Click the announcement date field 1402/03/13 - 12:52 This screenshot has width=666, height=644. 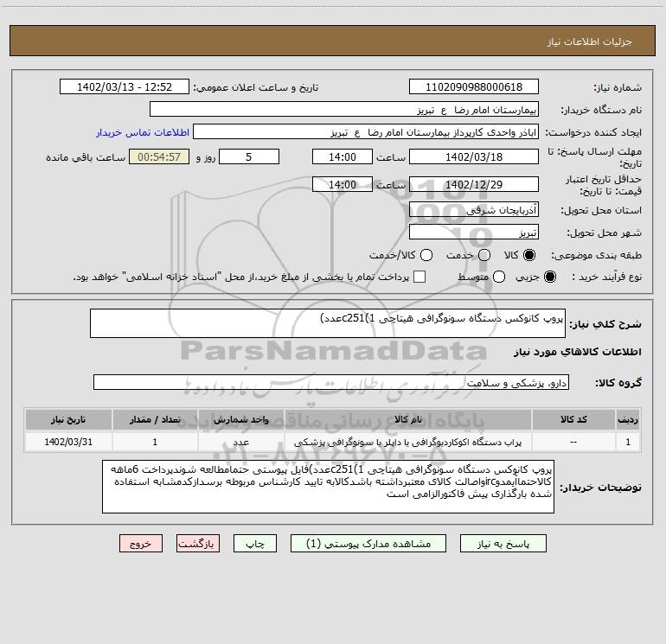tap(125, 87)
